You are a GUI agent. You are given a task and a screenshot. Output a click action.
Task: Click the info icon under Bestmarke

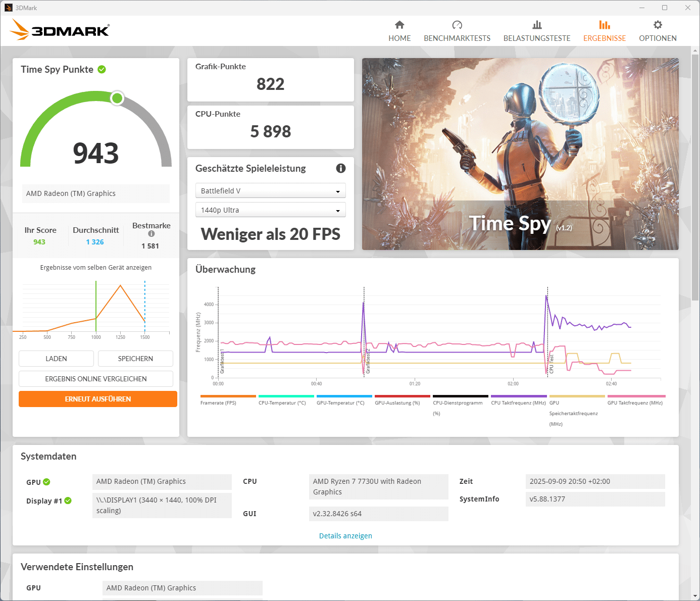(x=152, y=234)
